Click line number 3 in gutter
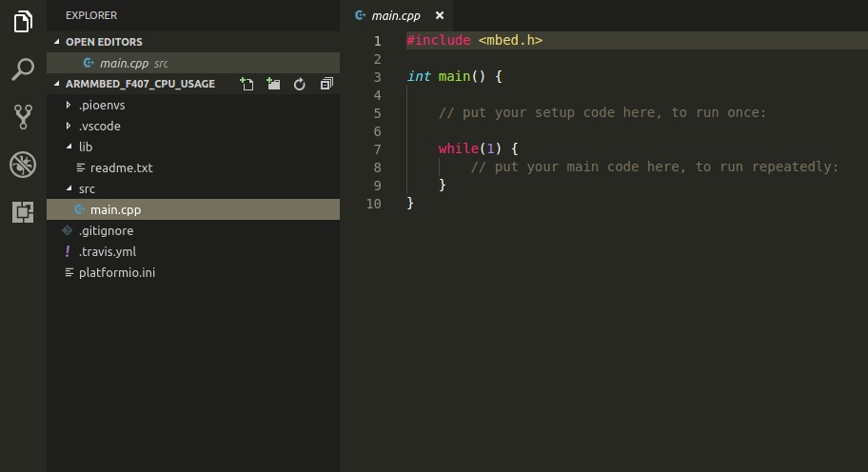This screenshot has height=472, width=868. point(378,77)
